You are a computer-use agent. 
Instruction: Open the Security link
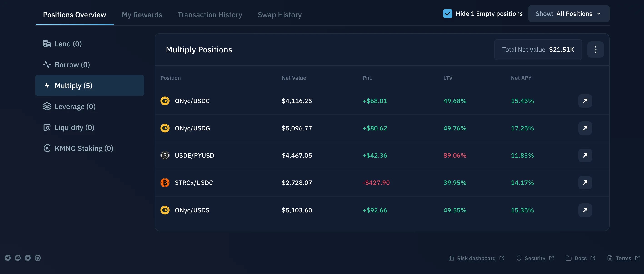coord(535,258)
